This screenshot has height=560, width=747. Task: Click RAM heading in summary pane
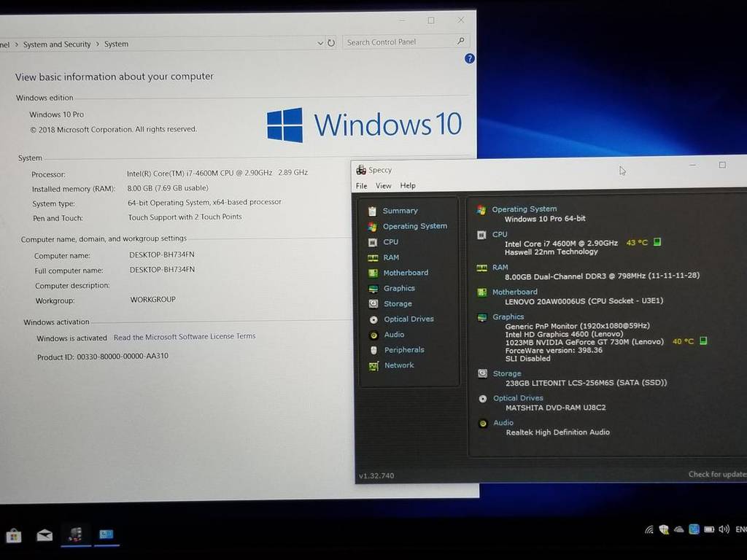coord(500,268)
